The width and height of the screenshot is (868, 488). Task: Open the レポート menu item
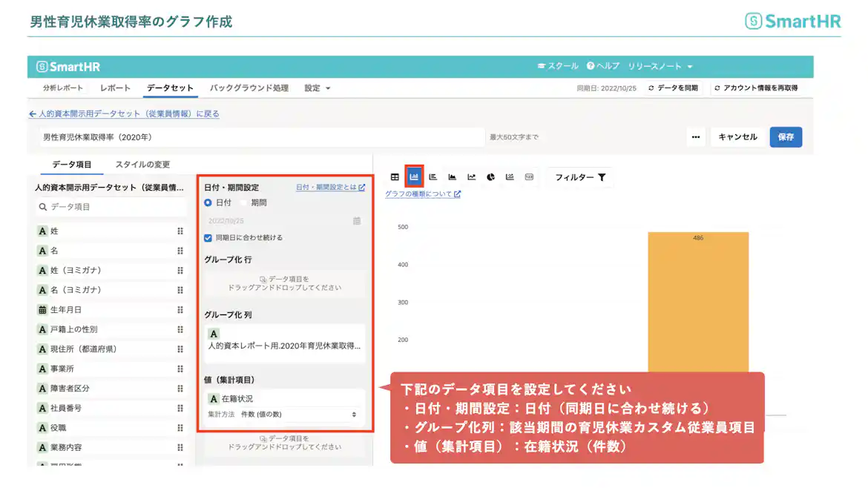(x=114, y=88)
